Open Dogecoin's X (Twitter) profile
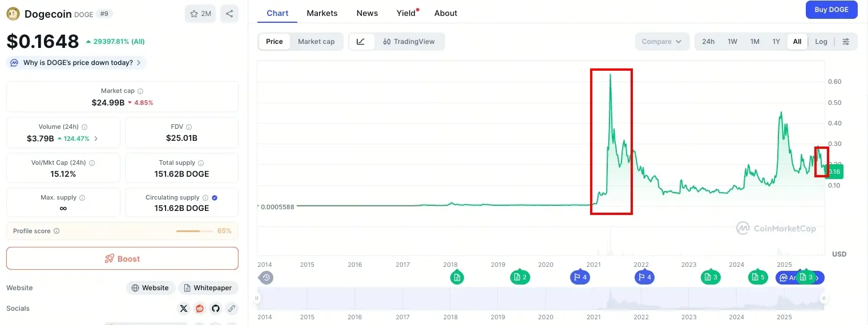868x325 pixels. coord(183,308)
